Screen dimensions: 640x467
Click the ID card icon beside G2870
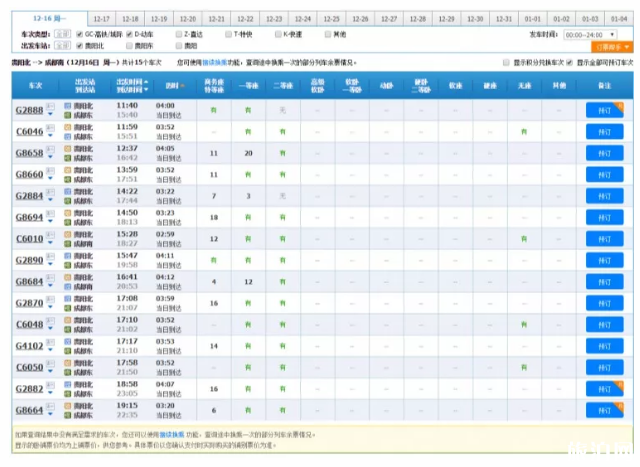click(x=50, y=300)
